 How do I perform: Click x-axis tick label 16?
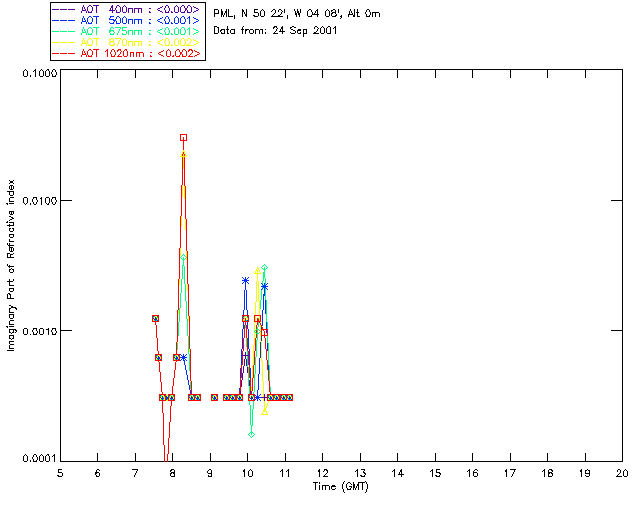click(472, 473)
